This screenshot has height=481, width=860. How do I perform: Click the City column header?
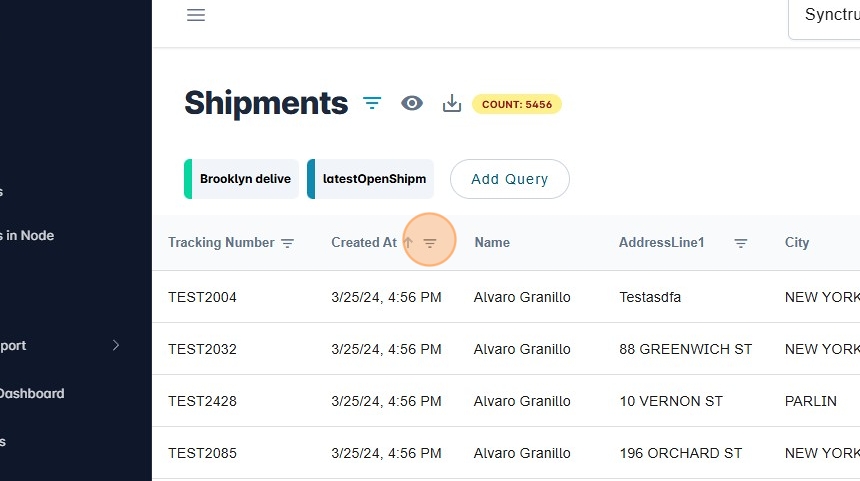point(797,242)
